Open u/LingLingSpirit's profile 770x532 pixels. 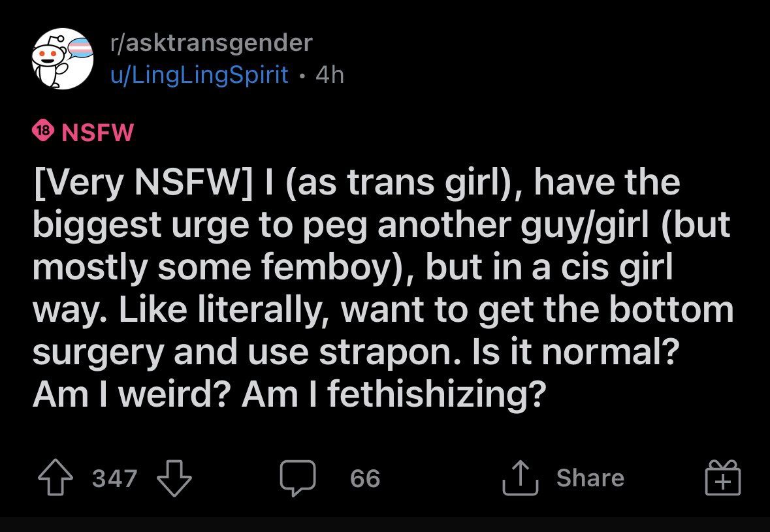pyautogui.click(x=199, y=74)
